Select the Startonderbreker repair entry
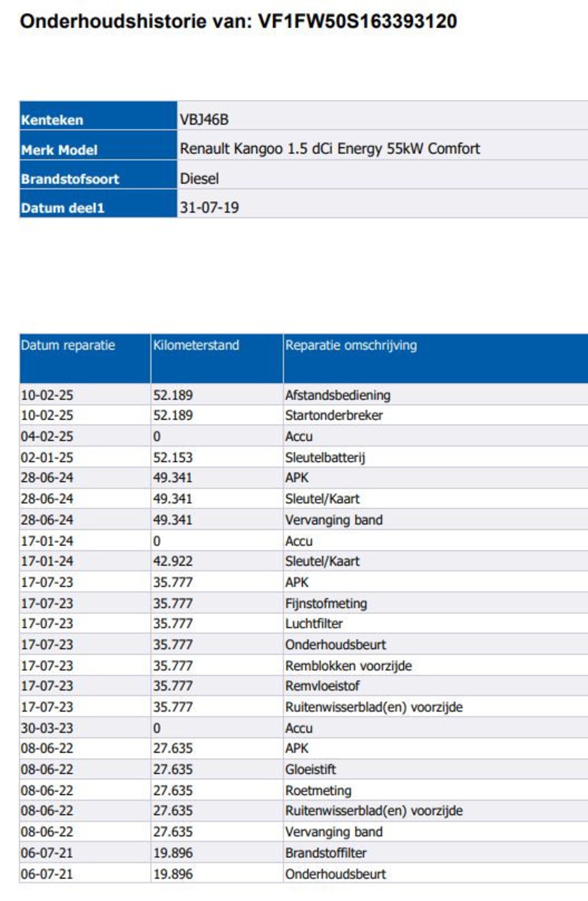 point(334,415)
